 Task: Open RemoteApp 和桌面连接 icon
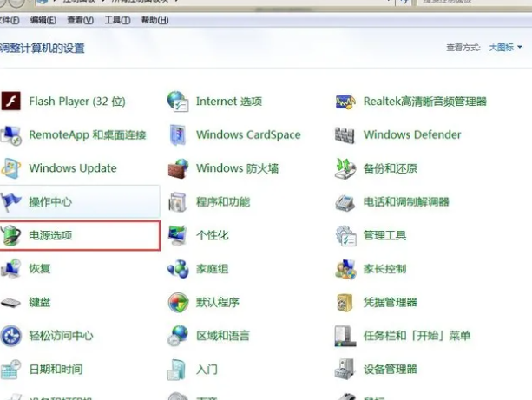(11, 135)
